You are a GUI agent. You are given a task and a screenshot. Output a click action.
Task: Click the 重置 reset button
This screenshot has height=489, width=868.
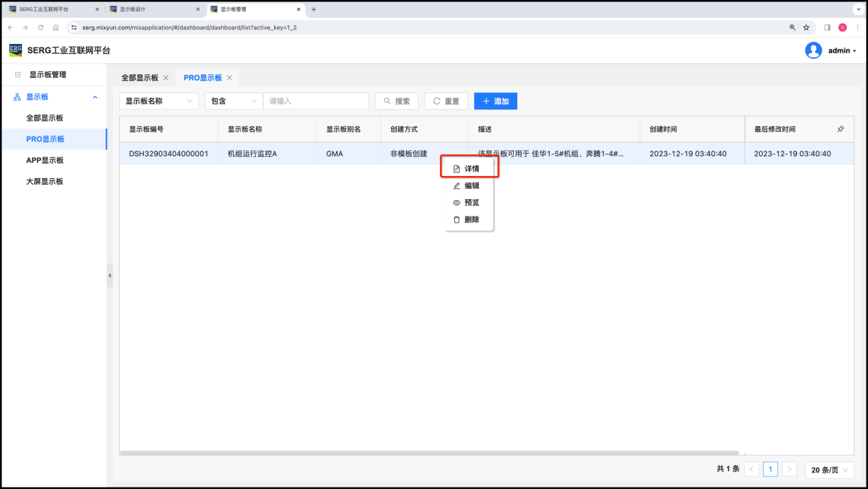coord(446,101)
